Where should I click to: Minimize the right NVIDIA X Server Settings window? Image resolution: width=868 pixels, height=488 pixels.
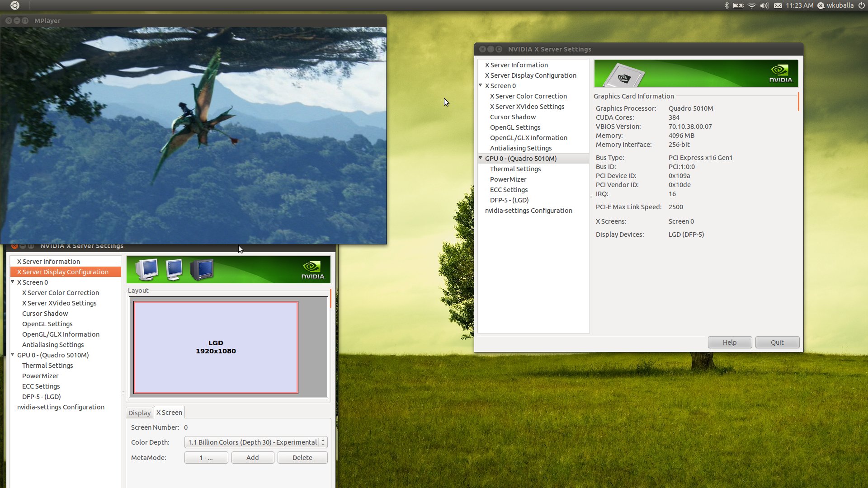[491, 49]
